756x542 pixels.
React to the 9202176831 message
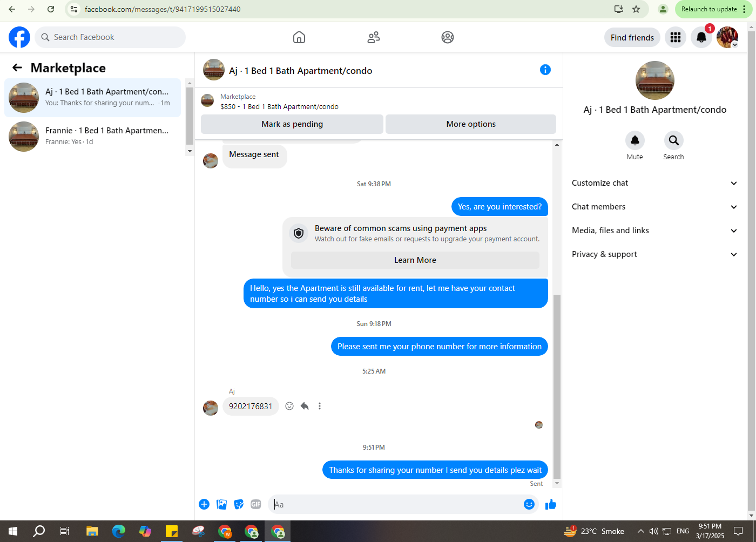[289, 406]
